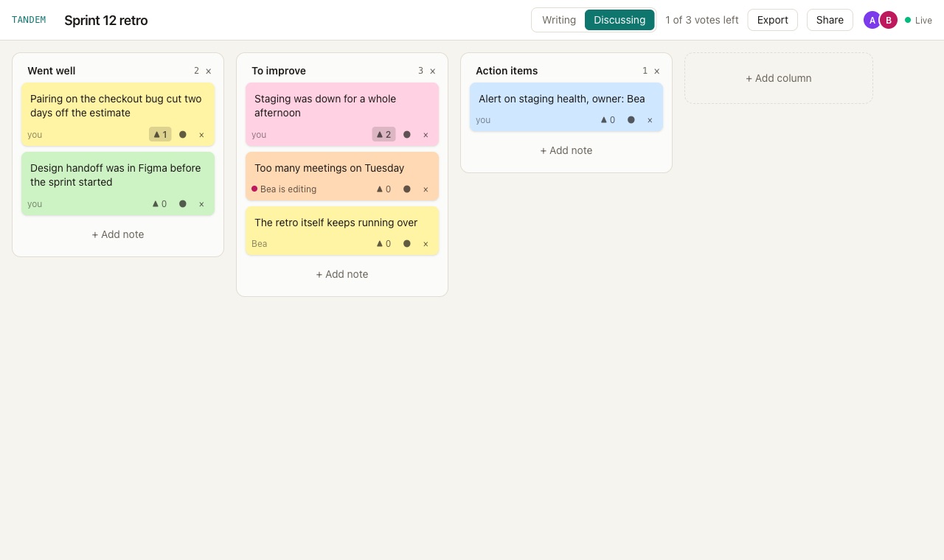The image size is (944, 560).
Task: Click the Live status indicator
Action: (918, 21)
